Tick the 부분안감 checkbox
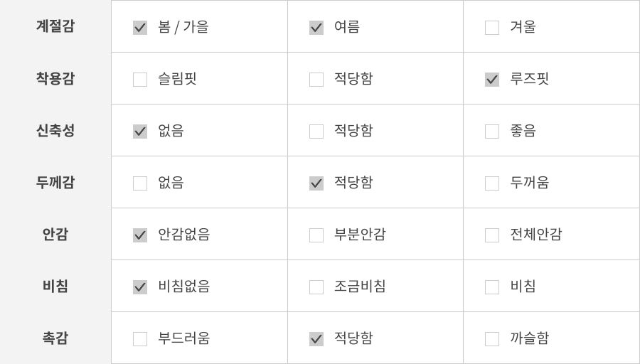This screenshot has height=364, width=640. click(316, 235)
